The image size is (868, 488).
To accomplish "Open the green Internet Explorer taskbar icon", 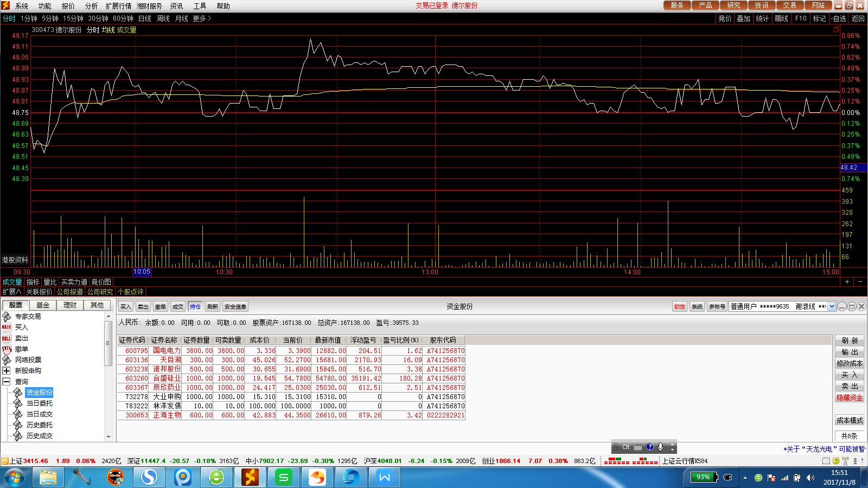I will click(x=216, y=478).
